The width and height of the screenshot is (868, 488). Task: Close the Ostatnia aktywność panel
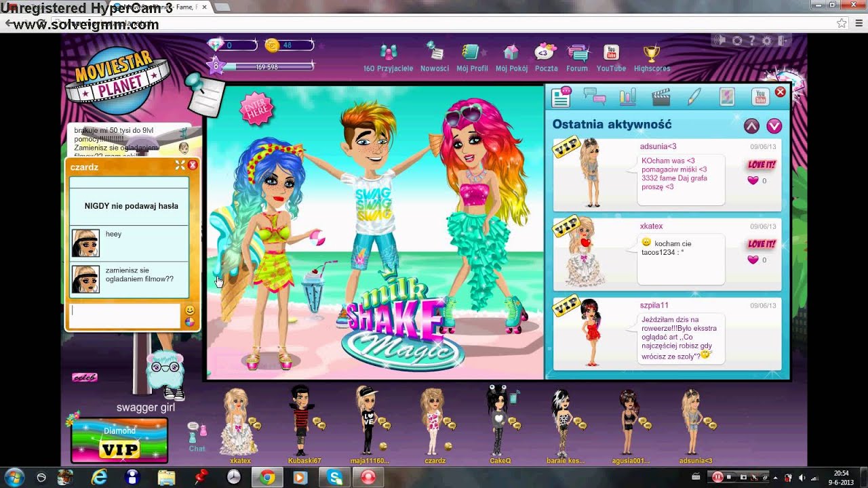[x=780, y=91]
